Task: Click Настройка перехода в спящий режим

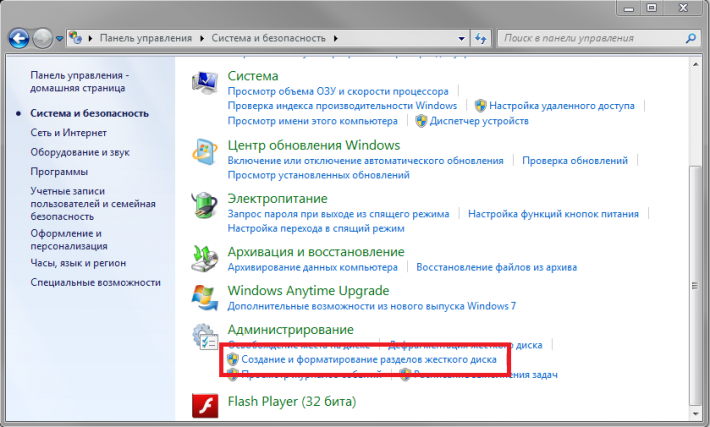Action: click(x=316, y=229)
